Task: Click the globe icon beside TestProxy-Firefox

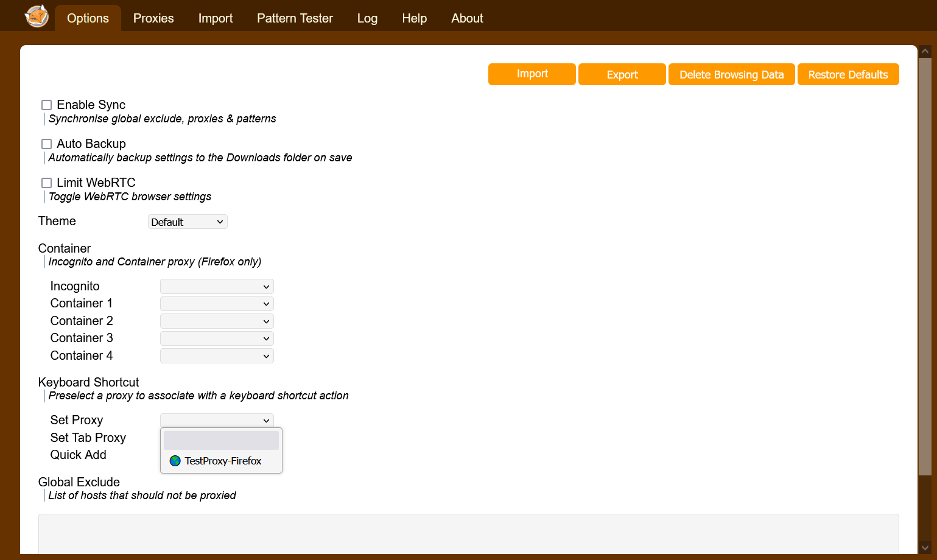Action: tap(175, 461)
